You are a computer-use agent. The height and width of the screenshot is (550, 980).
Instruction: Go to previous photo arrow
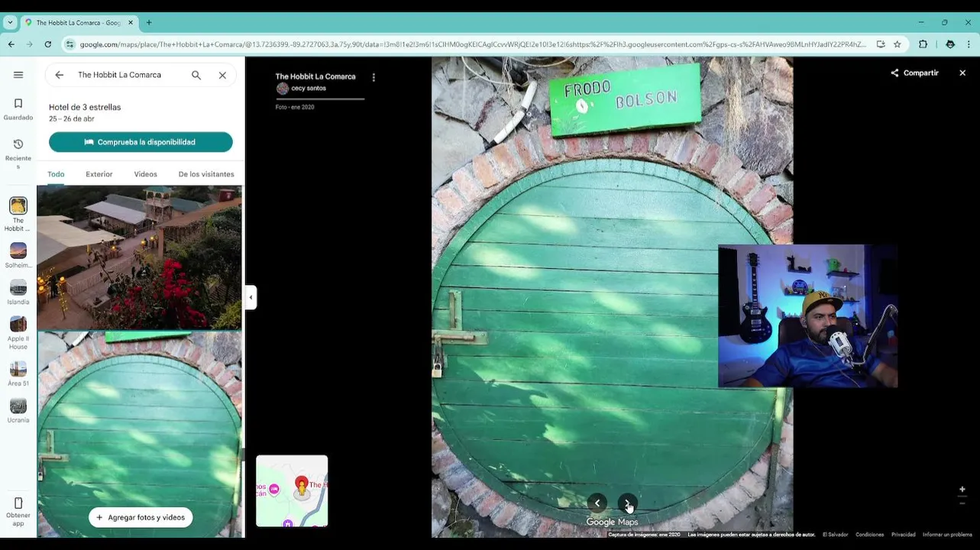(x=597, y=503)
